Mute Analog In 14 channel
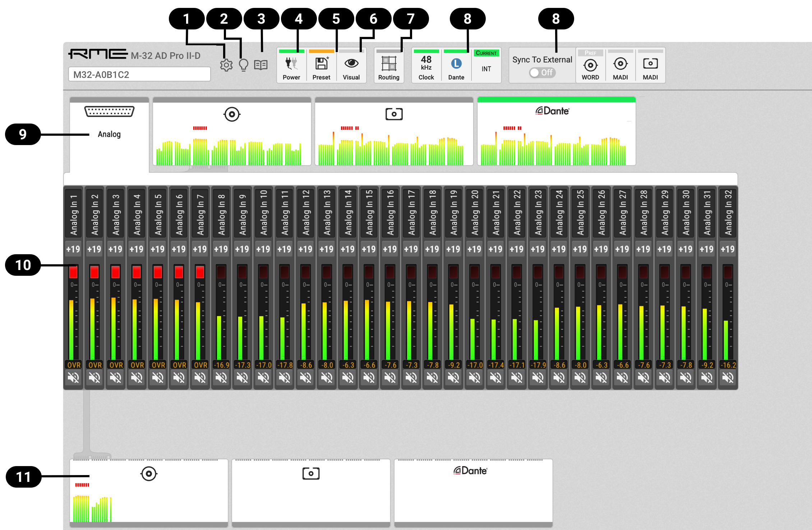The image size is (812, 530). click(x=348, y=378)
